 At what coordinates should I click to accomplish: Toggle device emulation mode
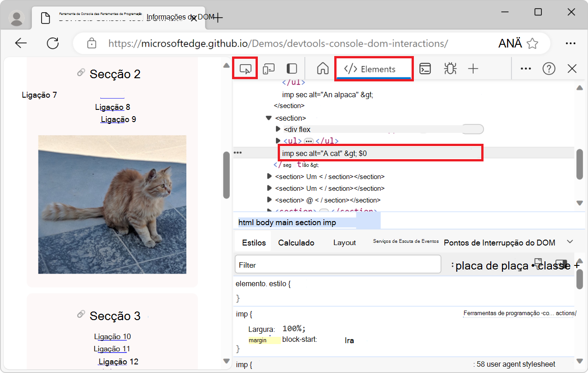point(269,68)
